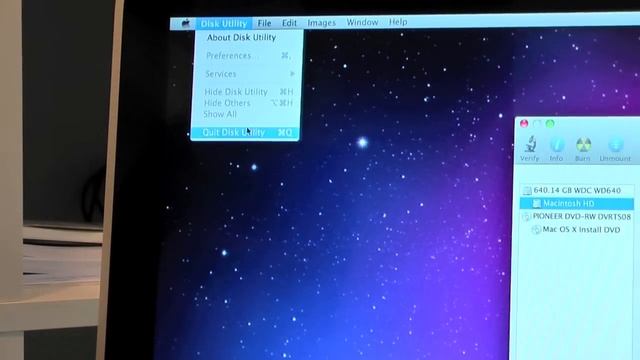This screenshot has width=640, height=360.
Task: Open the Window menu
Action: (x=362, y=22)
